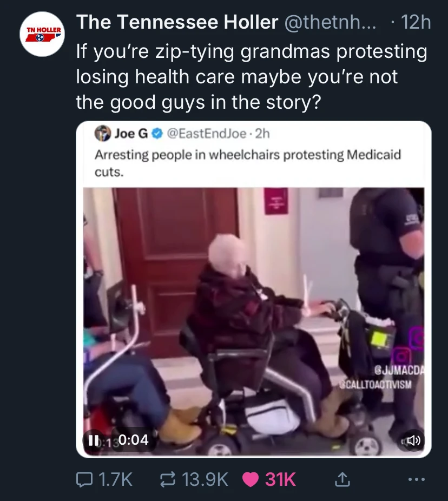Viewport: 448px width, 501px height.
Task: Open the Tennessee Holler profile avatar
Action: pos(42,34)
